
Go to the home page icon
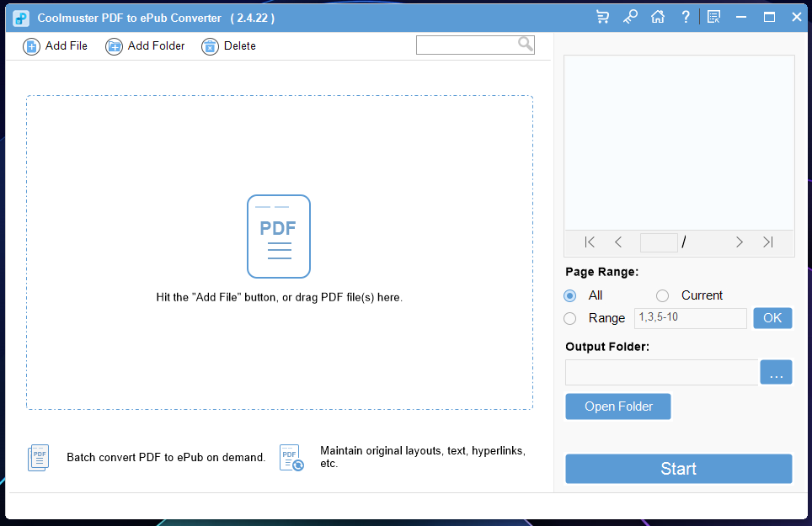(x=658, y=17)
